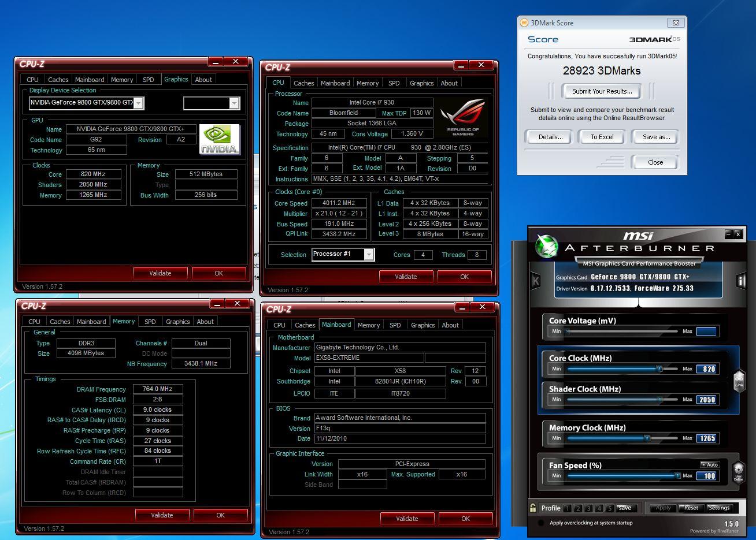Close the 3DMark Score dialog via Close button
Viewport: 756px width, 540px height.
click(655, 162)
